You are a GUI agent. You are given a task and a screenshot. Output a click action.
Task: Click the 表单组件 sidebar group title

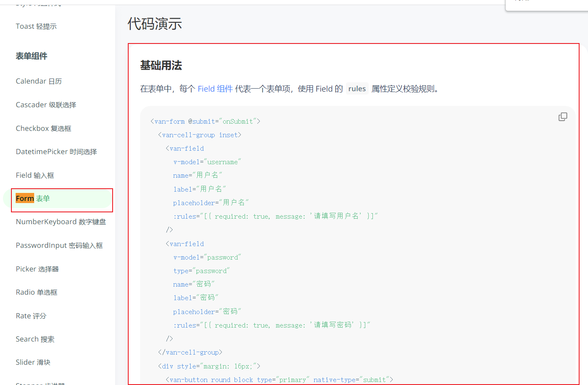(x=32, y=56)
